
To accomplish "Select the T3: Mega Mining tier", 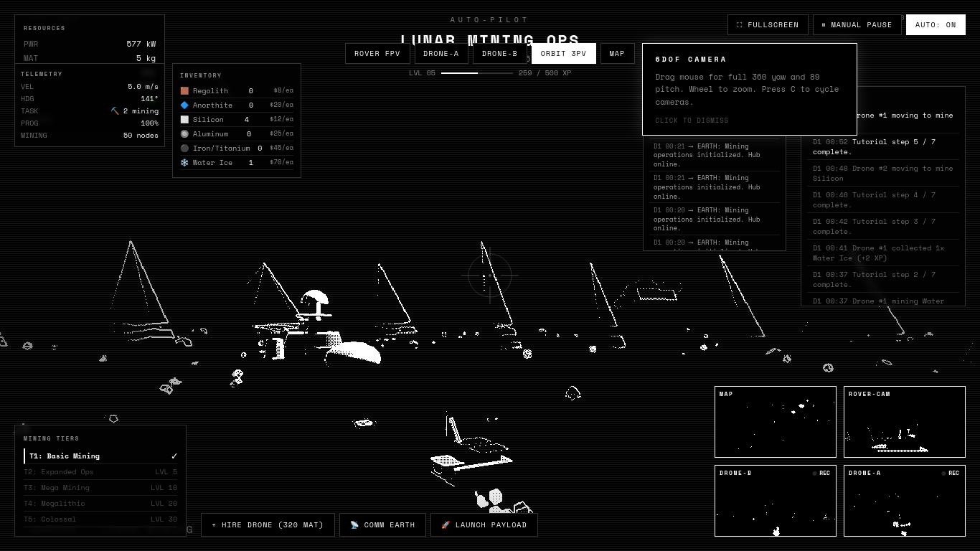I will 100,488.
